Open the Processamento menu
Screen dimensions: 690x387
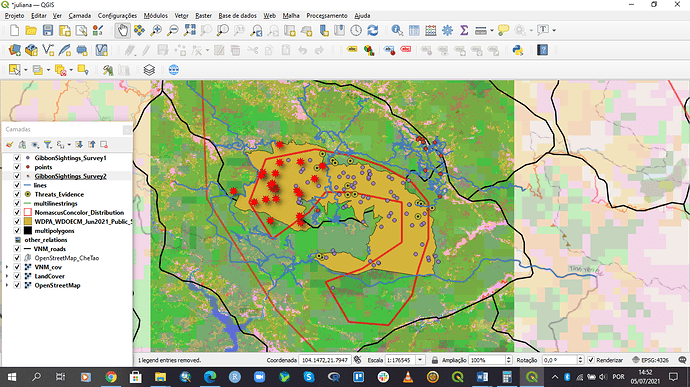click(x=327, y=15)
